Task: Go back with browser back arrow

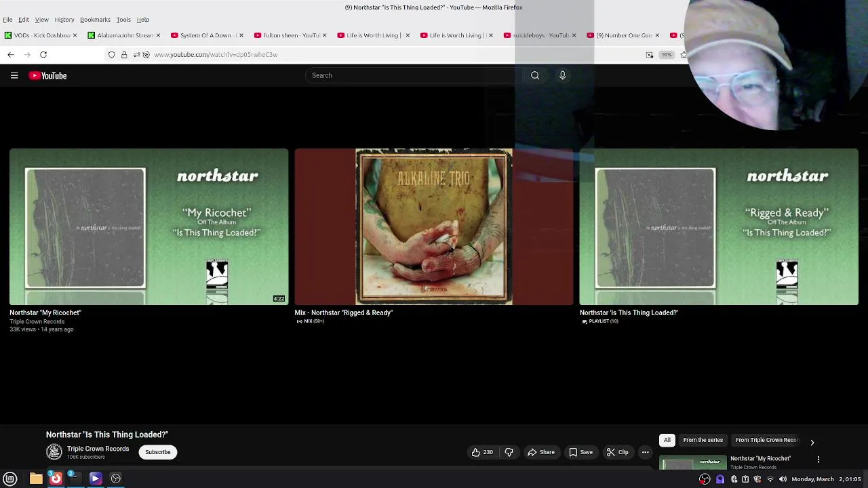Action: point(11,54)
